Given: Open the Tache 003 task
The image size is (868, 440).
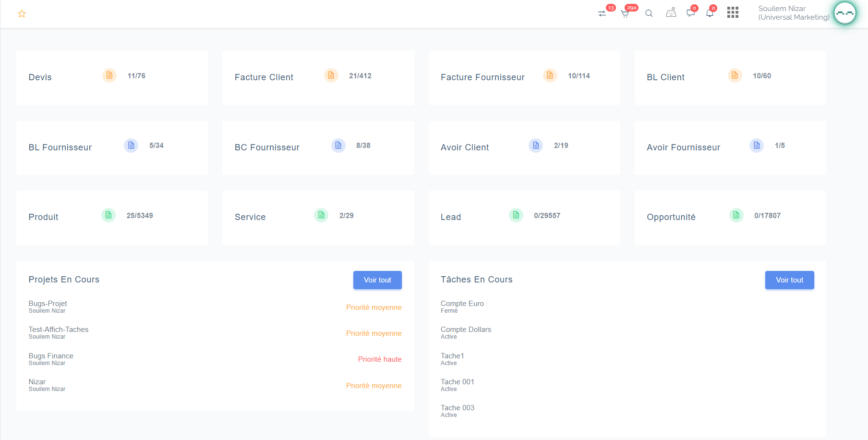Looking at the screenshot, I should (x=458, y=408).
